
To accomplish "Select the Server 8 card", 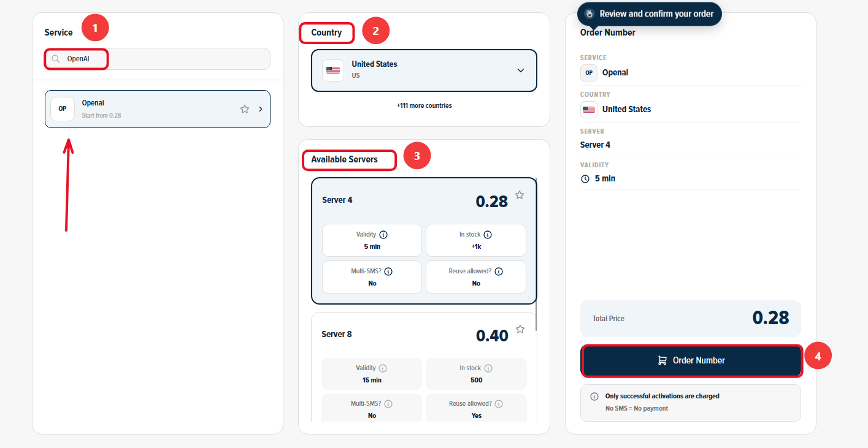I will (424, 367).
